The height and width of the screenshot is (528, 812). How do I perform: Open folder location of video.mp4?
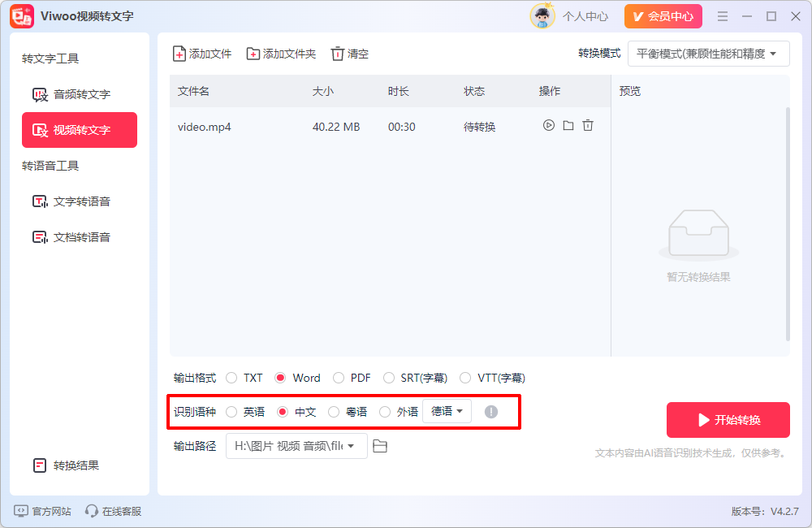pos(568,125)
